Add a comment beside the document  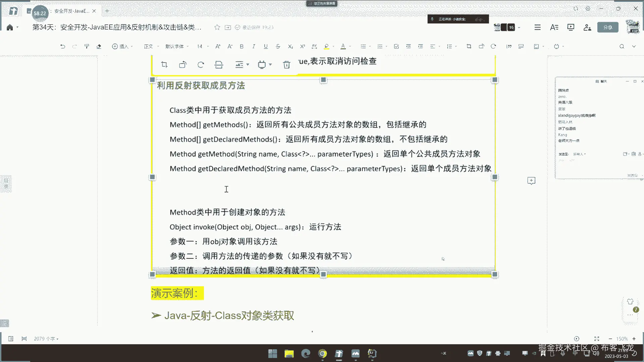coord(531,181)
